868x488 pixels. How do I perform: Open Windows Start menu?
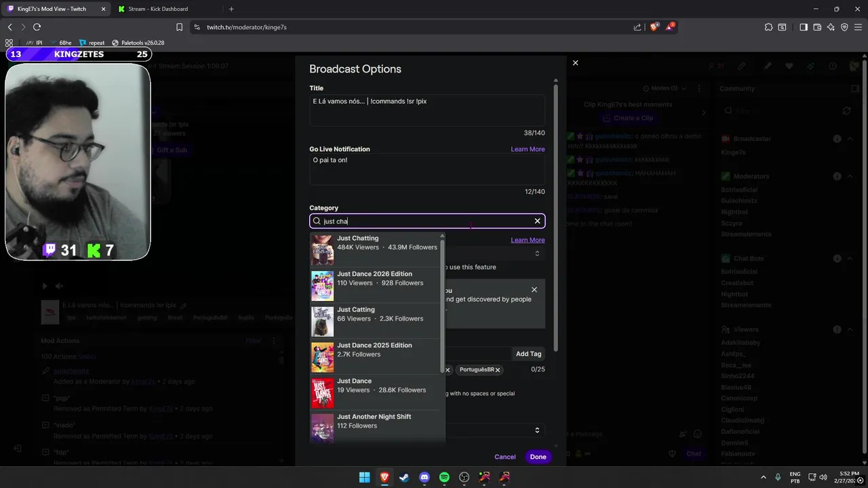364,477
